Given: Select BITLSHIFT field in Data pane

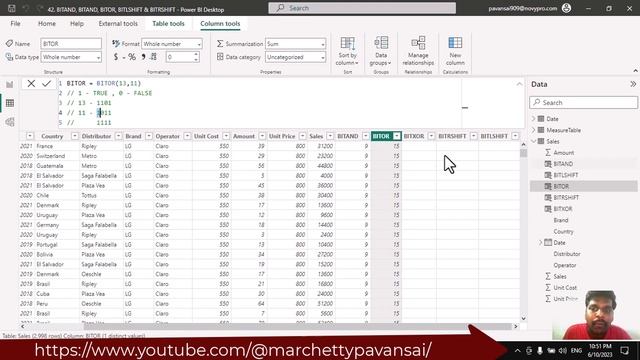Looking at the screenshot, I should 565,175.
